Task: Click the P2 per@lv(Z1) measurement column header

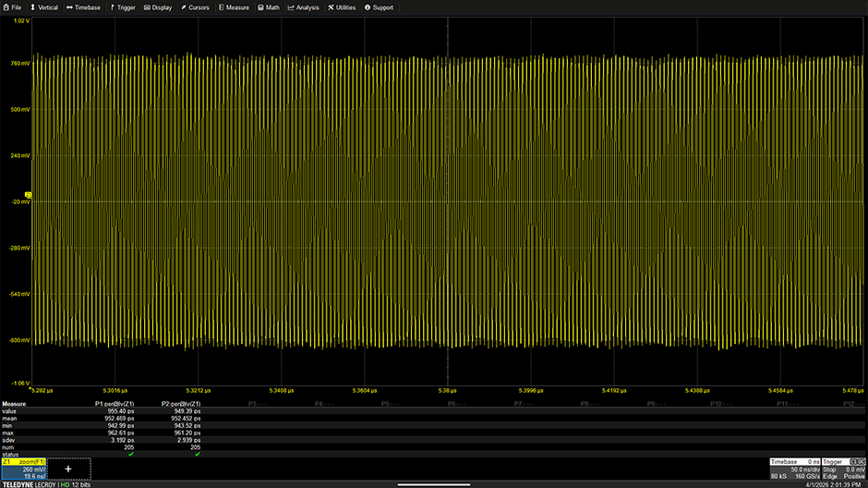Action: 181,404
